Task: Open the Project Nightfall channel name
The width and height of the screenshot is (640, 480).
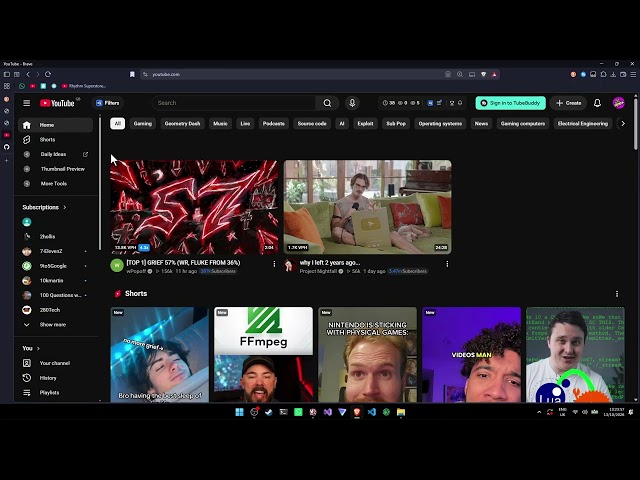Action: click(318, 271)
